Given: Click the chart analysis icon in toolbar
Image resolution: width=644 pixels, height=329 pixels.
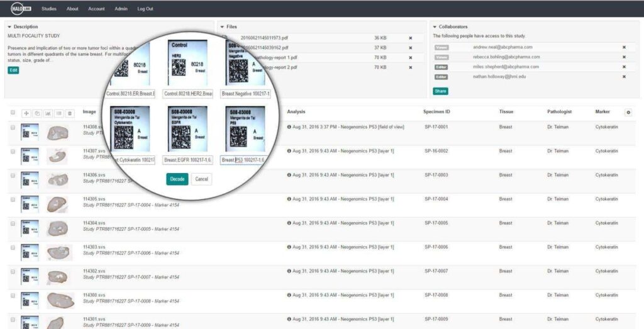Looking at the screenshot, I should click(x=48, y=113).
